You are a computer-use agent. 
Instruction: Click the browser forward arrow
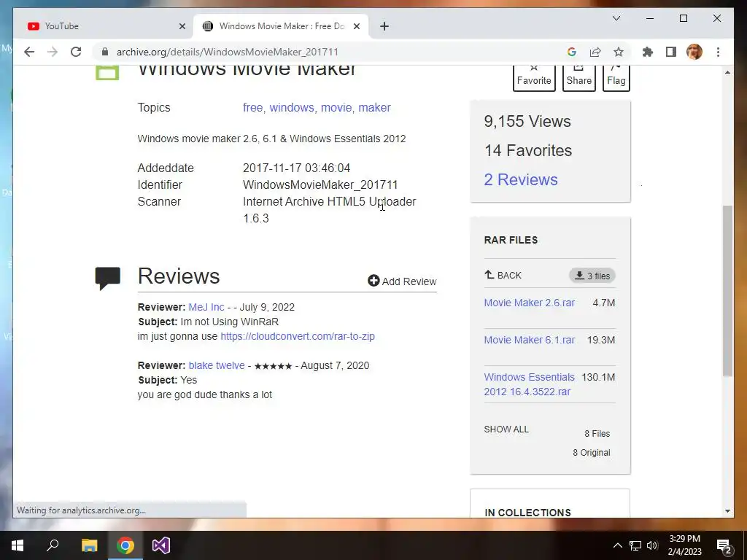(53, 52)
